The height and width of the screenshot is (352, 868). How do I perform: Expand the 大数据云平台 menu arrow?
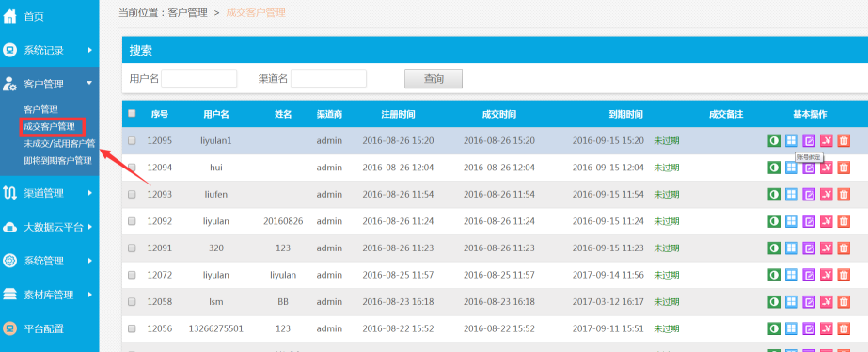pos(89,227)
